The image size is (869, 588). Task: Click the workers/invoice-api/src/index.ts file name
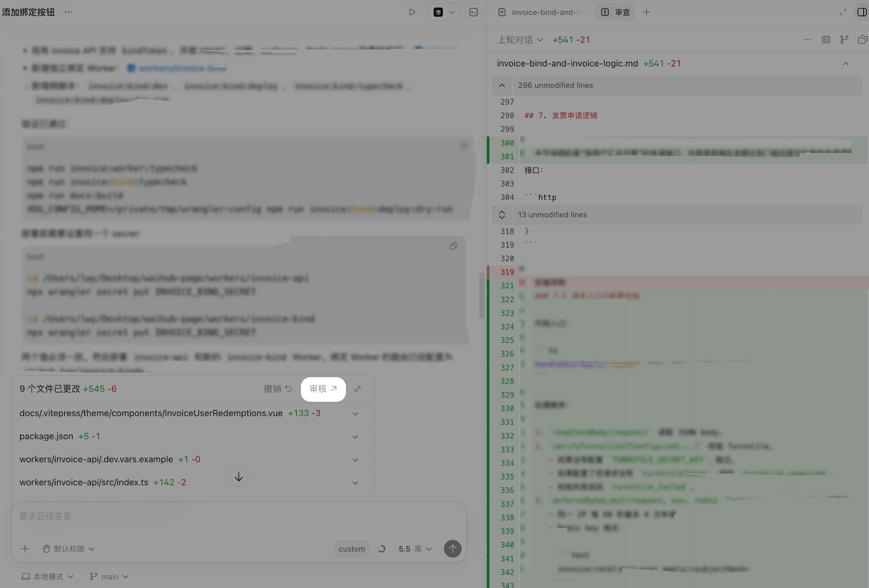tap(84, 482)
